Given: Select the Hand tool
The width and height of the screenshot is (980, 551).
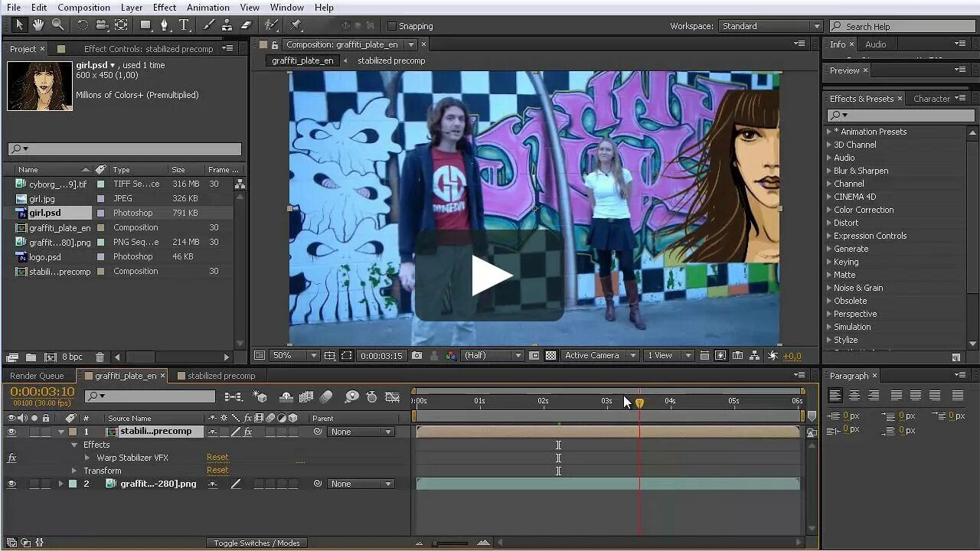Looking at the screenshot, I should [x=37, y=25].
